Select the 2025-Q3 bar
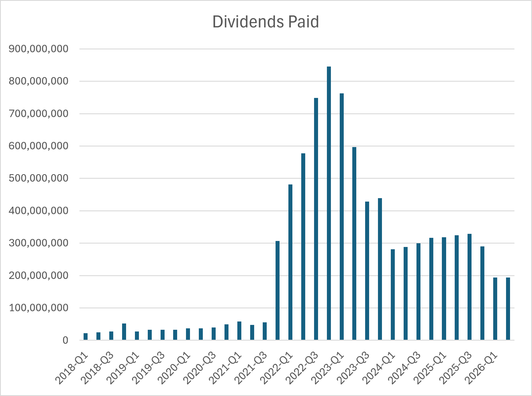The height and width of the screenshot is (396, 532). pyautogui.click(x=470, y=287)
